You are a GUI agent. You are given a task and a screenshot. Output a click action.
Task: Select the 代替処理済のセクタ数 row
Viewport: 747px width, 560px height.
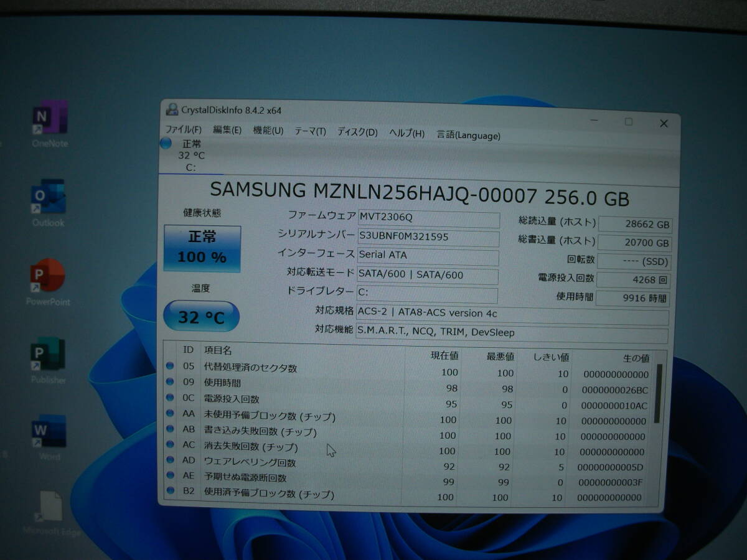(x=408, y=371)
